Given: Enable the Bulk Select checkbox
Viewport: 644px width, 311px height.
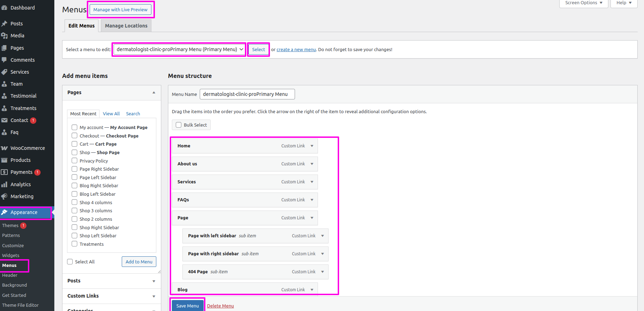Looking at the screenshot, I should tap(179, 125).
